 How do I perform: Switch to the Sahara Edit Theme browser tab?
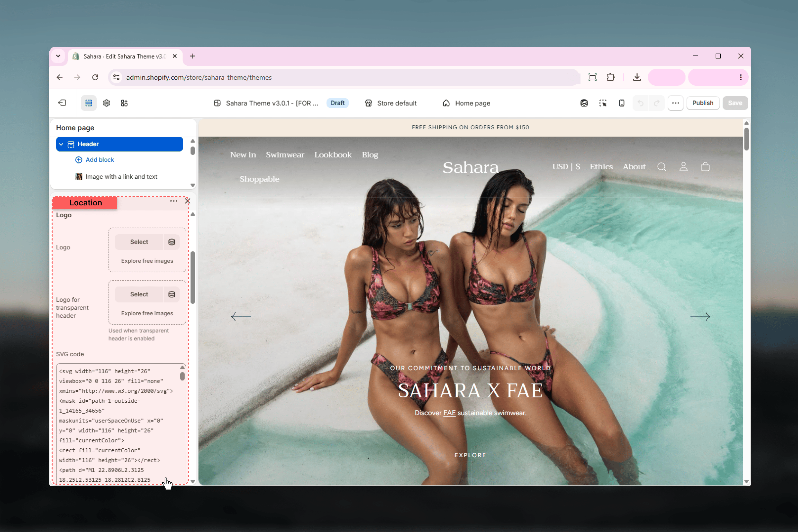(125, 56)
